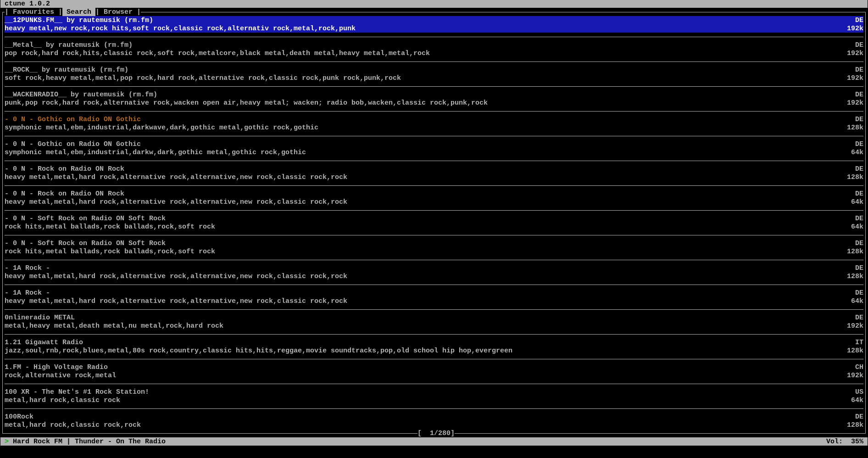Viewport: 868px width, 458px height.
Task: Select 100 XR - The Net's #1 Rock Station
Action: 434,396
